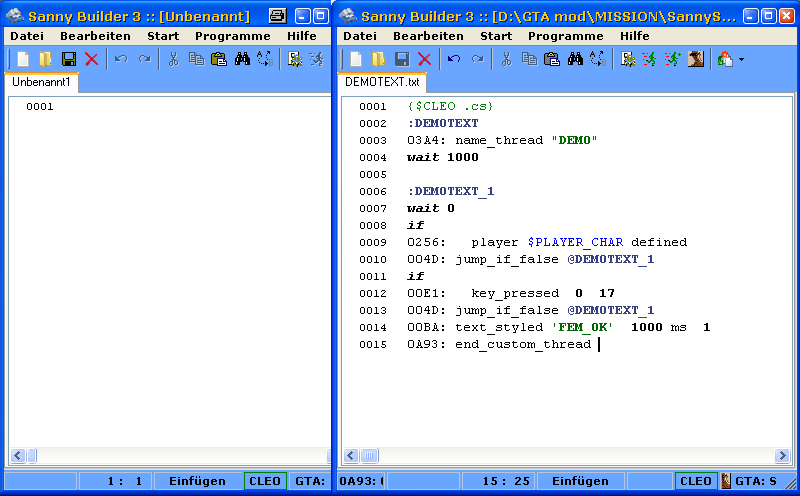
Task: Close file red X in DEMOTEXT window
Action: 424,59
